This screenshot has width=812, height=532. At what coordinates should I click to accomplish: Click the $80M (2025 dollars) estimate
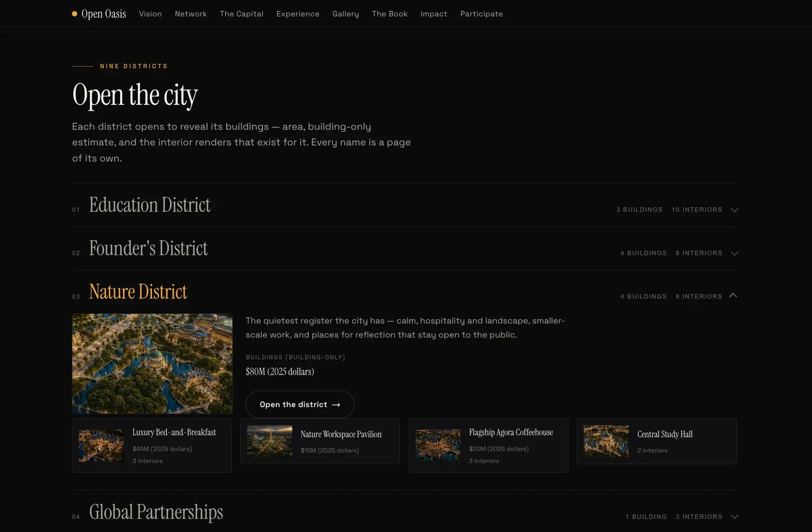pyautogui.click(x=280, y=372)
